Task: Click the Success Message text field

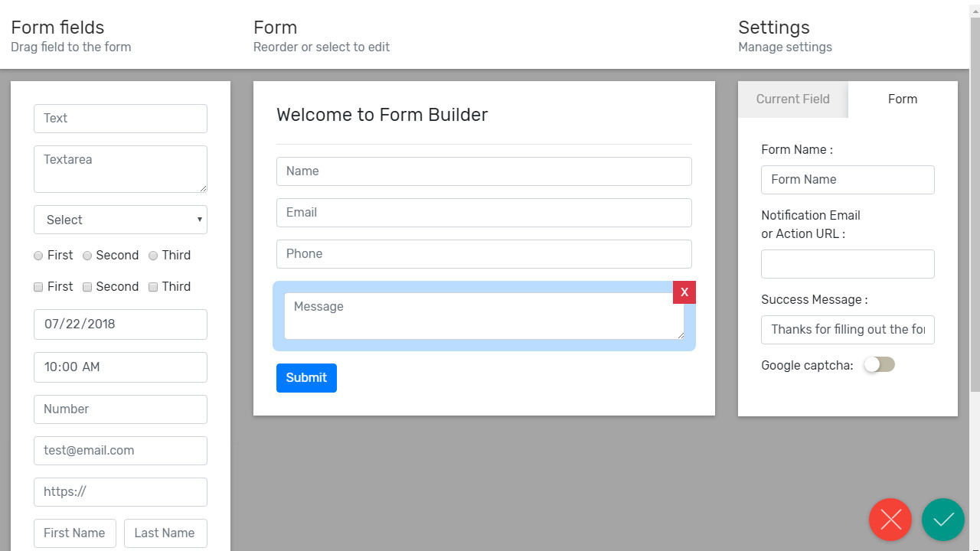Action: pyautogui.click(x=847, y=330)
